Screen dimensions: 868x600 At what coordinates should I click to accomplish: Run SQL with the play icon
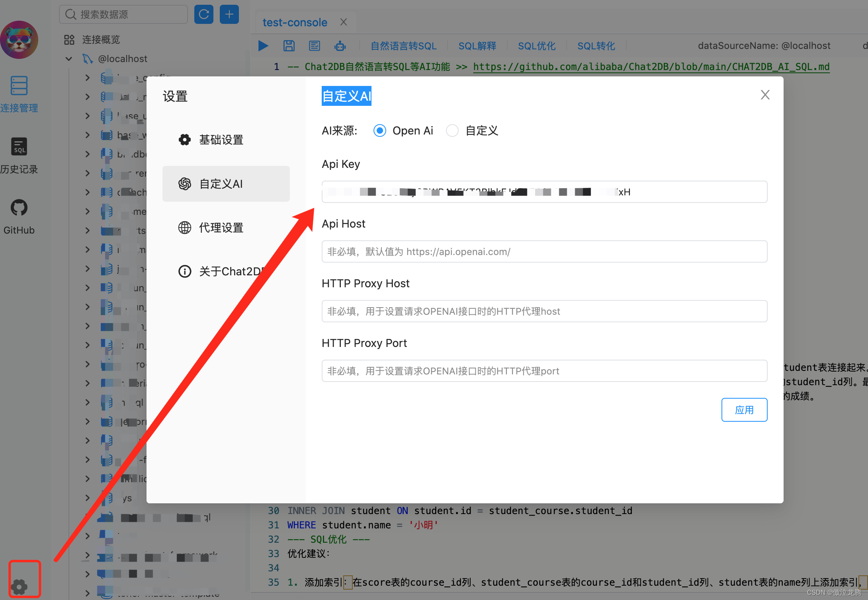pos(263,46)
